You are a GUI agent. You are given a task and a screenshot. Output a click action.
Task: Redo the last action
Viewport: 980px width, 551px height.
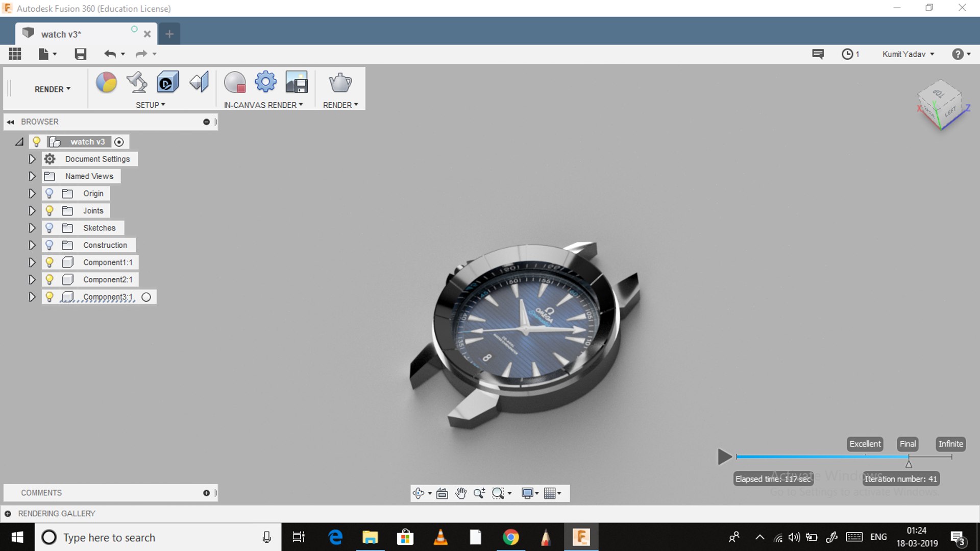pyautogui.click(x=141, y=54)
